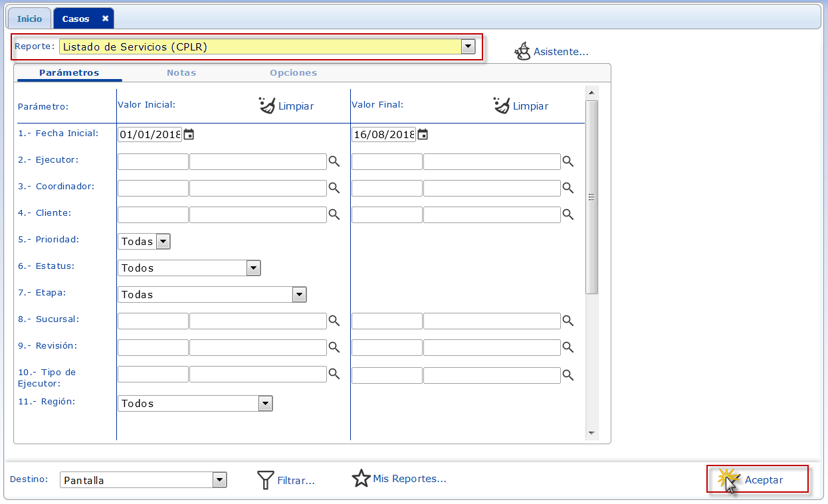
Task: Open the Asistente wizard icon
Action: tap(523, 52)
